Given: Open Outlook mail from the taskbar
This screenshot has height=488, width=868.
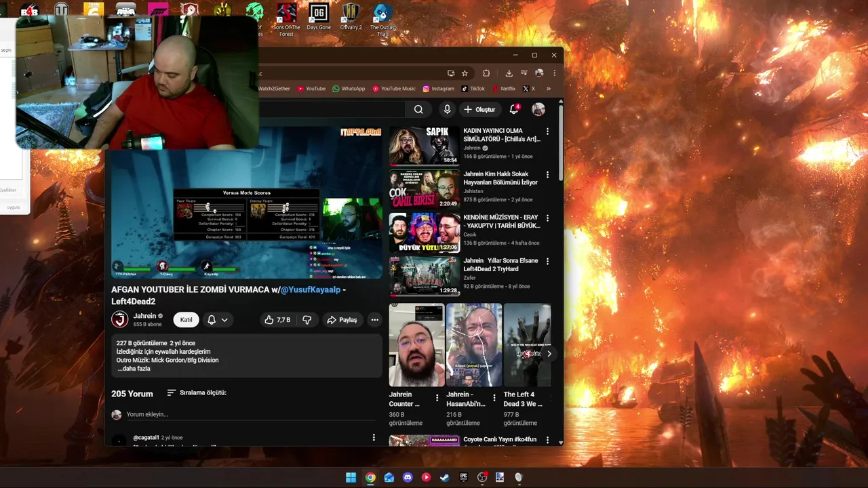Looking at the screenshot, I should click(389, 477).
